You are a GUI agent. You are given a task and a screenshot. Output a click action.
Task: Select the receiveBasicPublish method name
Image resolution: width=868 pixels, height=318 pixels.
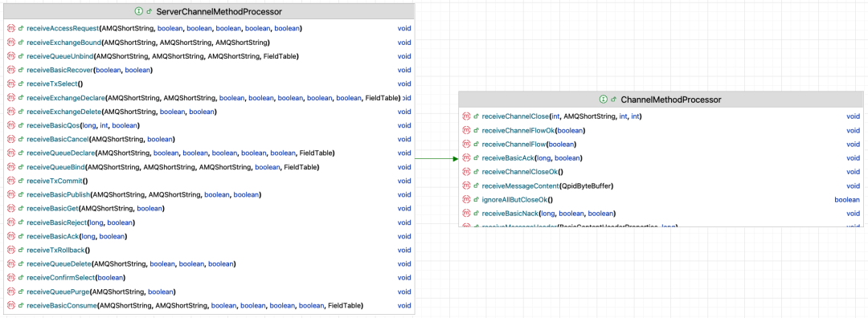coord(58,194)
